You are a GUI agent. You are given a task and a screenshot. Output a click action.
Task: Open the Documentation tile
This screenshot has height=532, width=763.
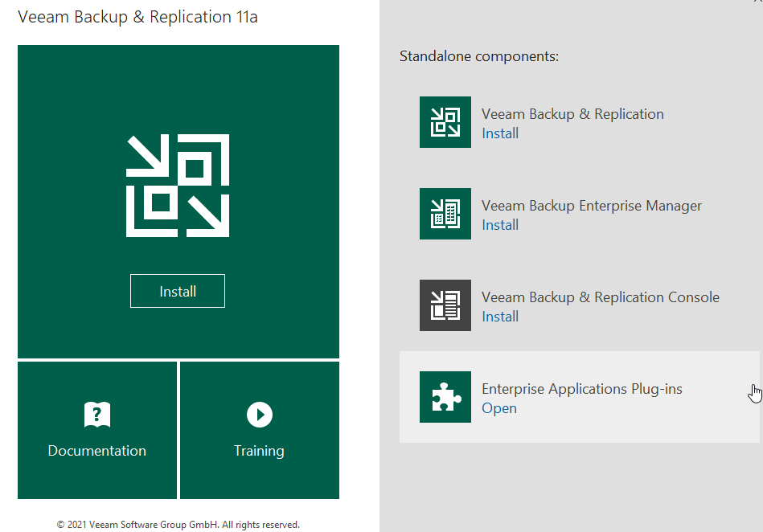click(x=97, y=430)
